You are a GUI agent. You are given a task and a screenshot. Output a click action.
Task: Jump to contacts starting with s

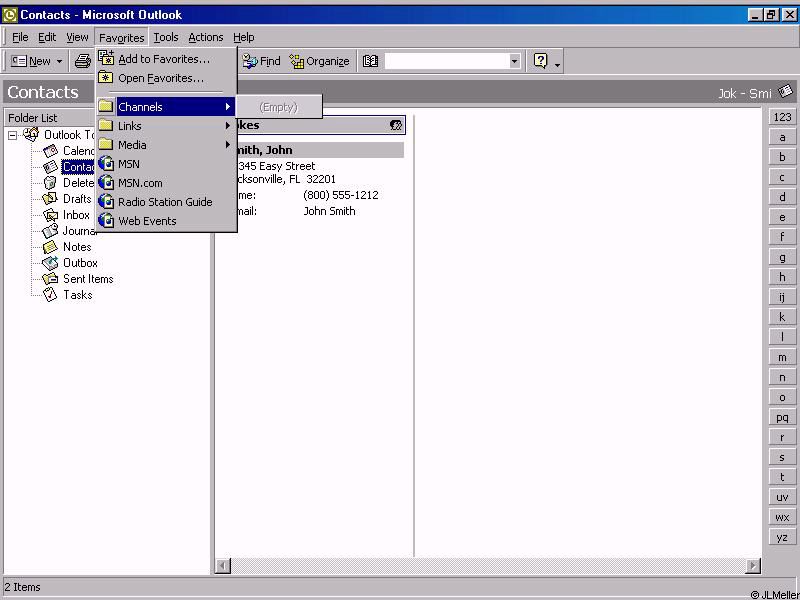[x=782, y=457]
